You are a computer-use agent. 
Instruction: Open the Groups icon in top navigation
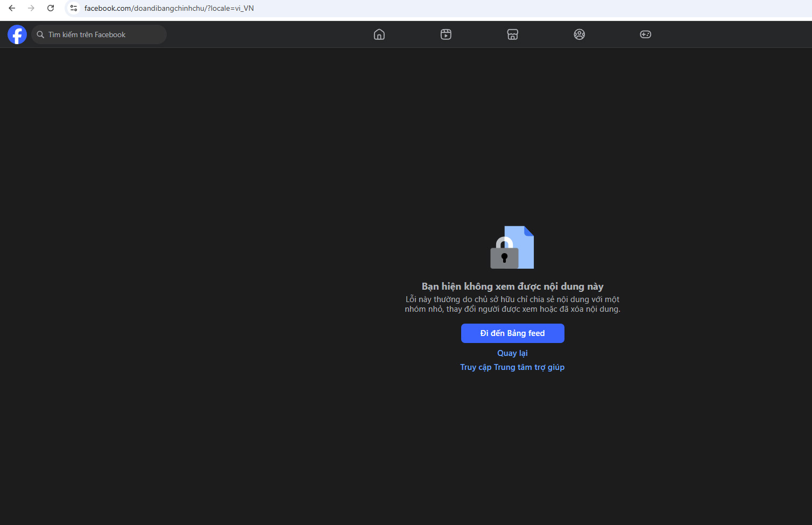[x=580, y=34]
